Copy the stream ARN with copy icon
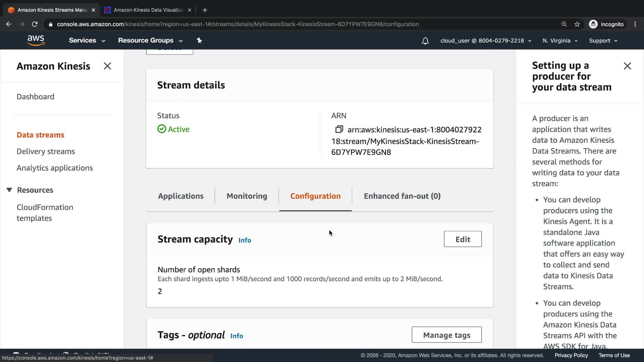Screen dimensions: 644x362 point(339,129)
